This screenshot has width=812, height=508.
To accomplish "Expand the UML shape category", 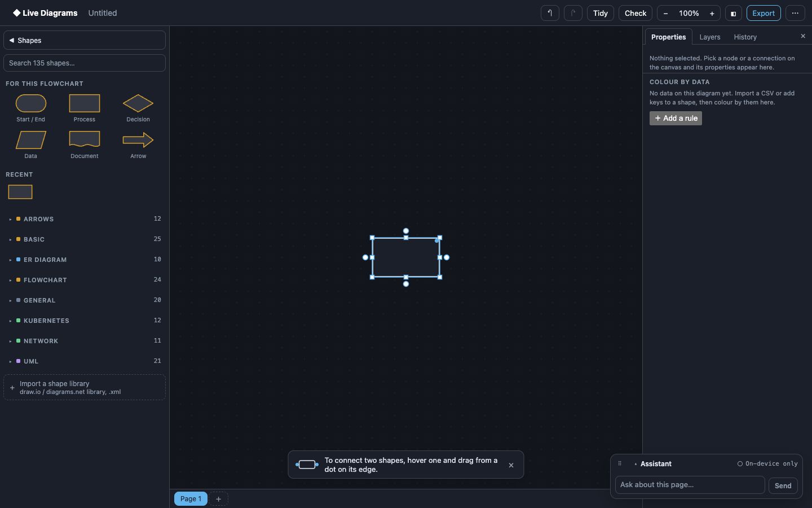I will [85, 361].
